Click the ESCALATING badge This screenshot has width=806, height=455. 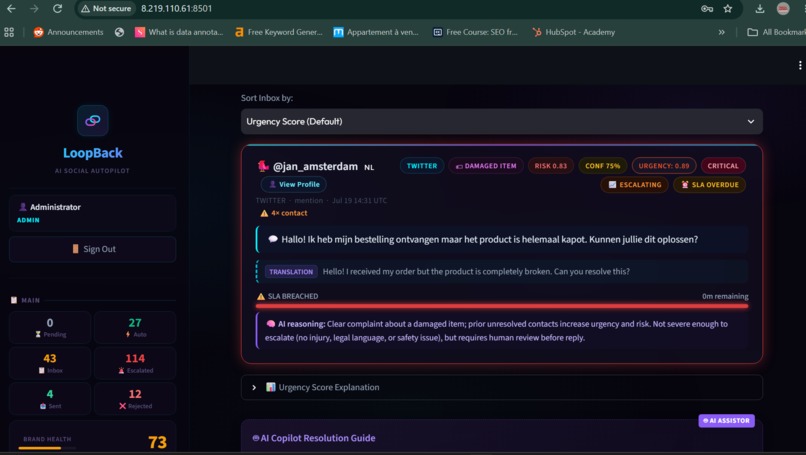pos(634,185)
